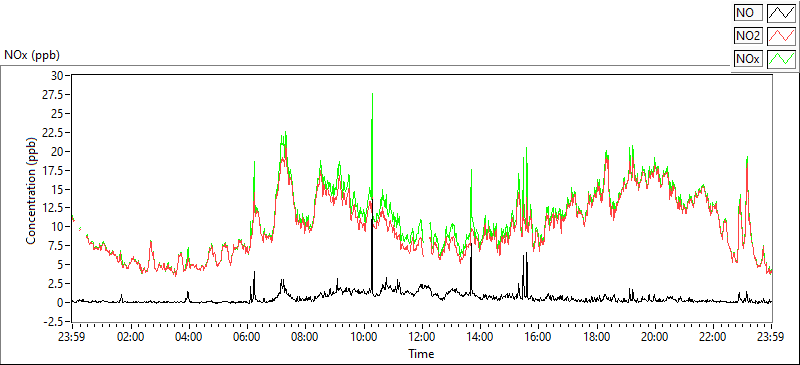The height and width of the screenshot is (365, 800).
Task: Open the NO2 red line style swatch
Action: coord(781,36)
